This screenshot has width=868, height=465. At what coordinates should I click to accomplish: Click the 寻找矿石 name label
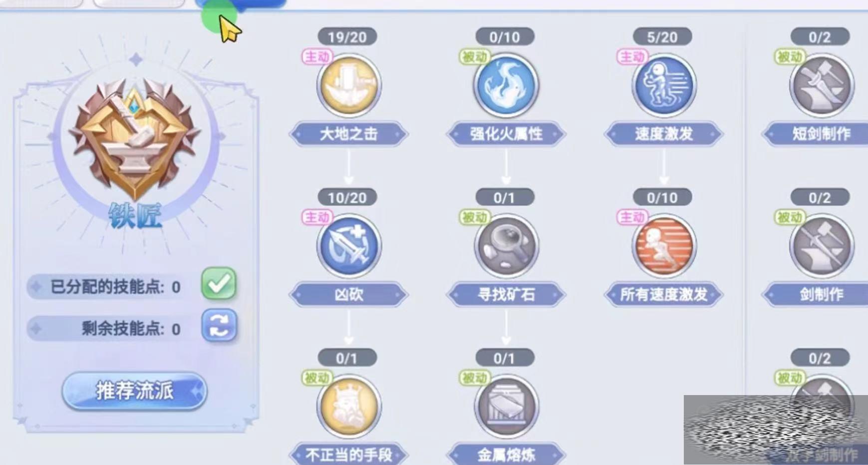click(x=506, y=295)
